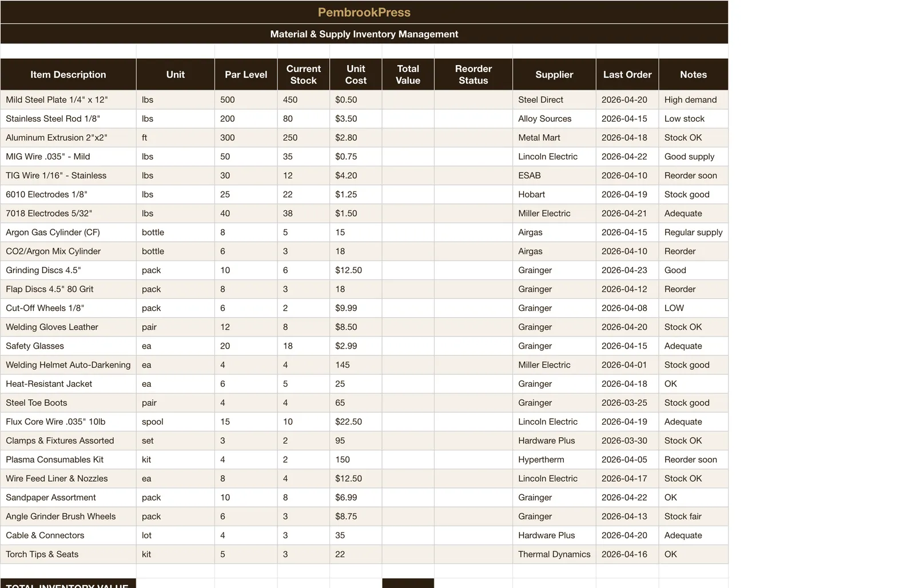Click the Total Inventory Value label cell
The width and height of the screenshot is (915, 588).
(68, 584)
